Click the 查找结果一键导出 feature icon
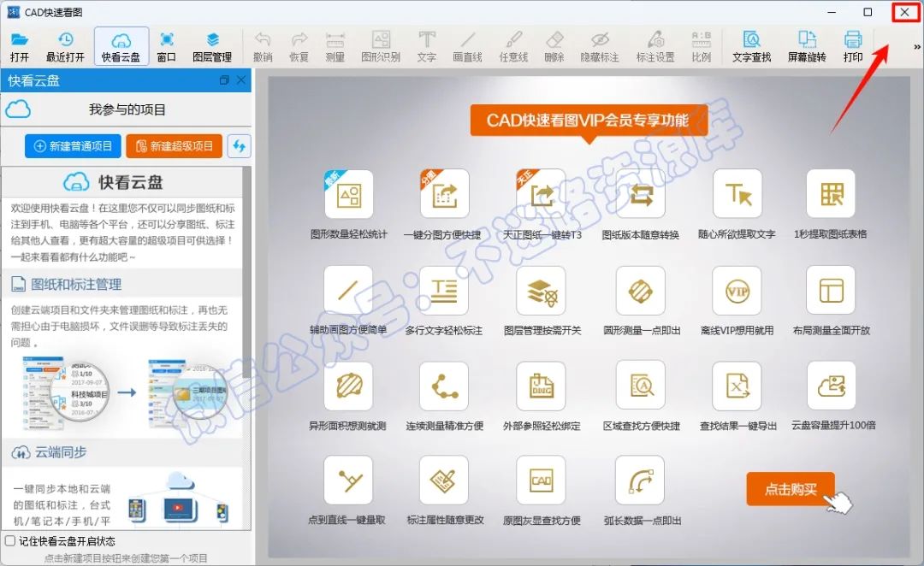Screen dimensions: 924x566 737,386
